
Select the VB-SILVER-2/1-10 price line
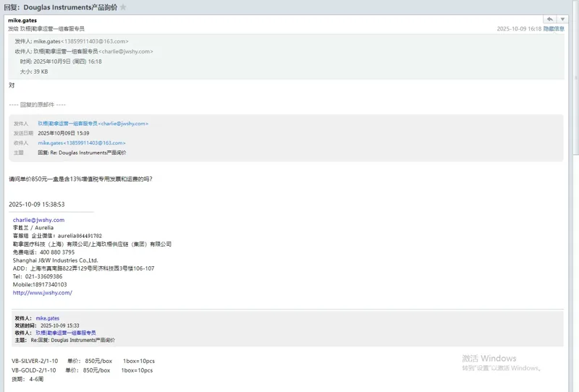tap(83, 361)
